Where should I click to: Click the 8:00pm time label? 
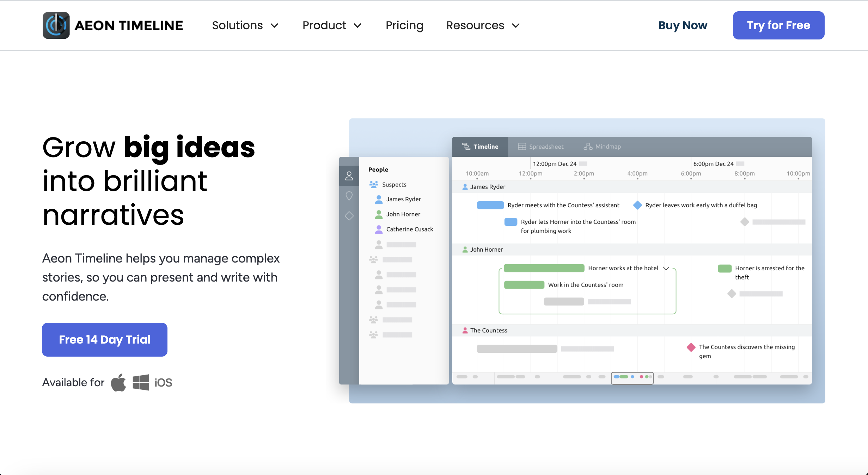click(x=744, y=173)
